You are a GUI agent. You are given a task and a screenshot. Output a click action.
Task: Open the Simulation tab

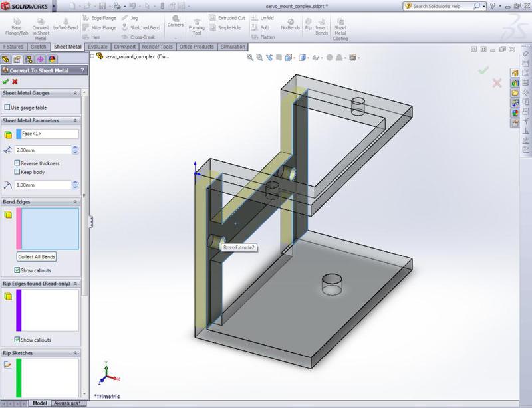click(233, 47)
